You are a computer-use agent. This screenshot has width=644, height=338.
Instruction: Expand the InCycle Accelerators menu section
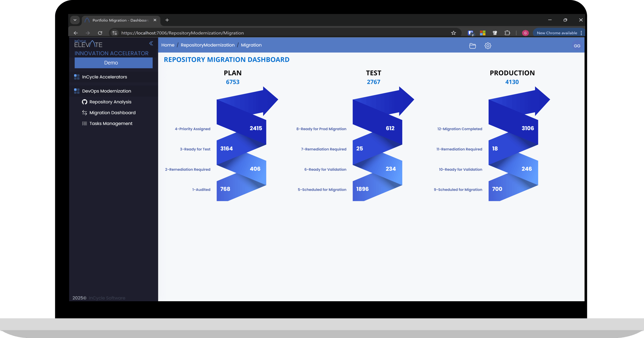[x=104, y=77]
